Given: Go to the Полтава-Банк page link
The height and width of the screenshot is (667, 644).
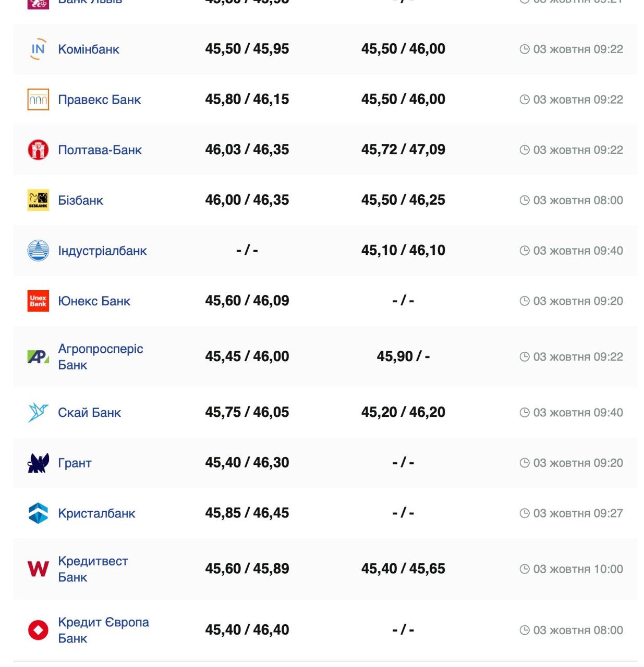Looking at the screenshot, I should click(100, 150).
